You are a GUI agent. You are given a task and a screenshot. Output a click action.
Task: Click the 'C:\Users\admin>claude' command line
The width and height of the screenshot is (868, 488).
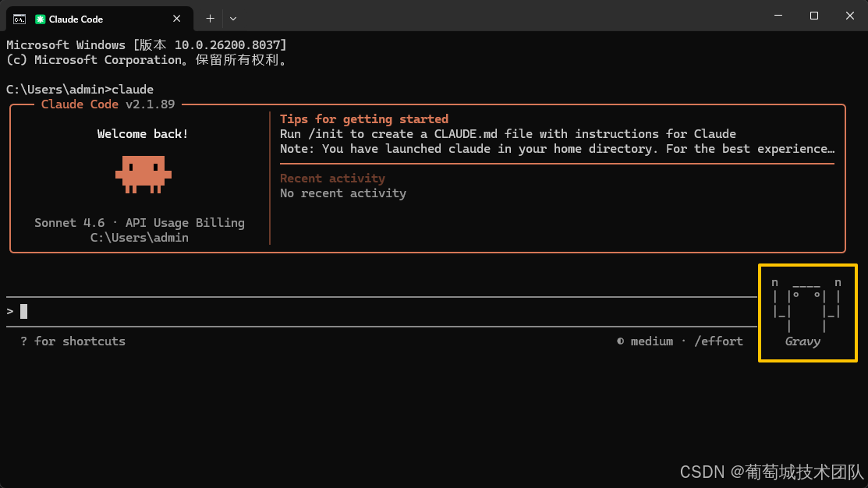point(80,89)
